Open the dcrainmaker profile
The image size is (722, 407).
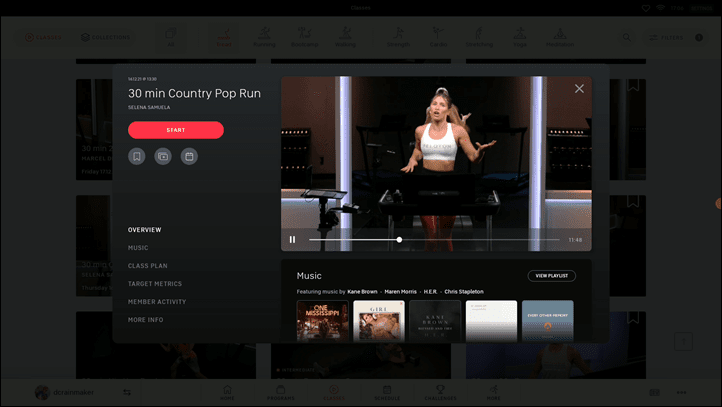tap(64, 392)
